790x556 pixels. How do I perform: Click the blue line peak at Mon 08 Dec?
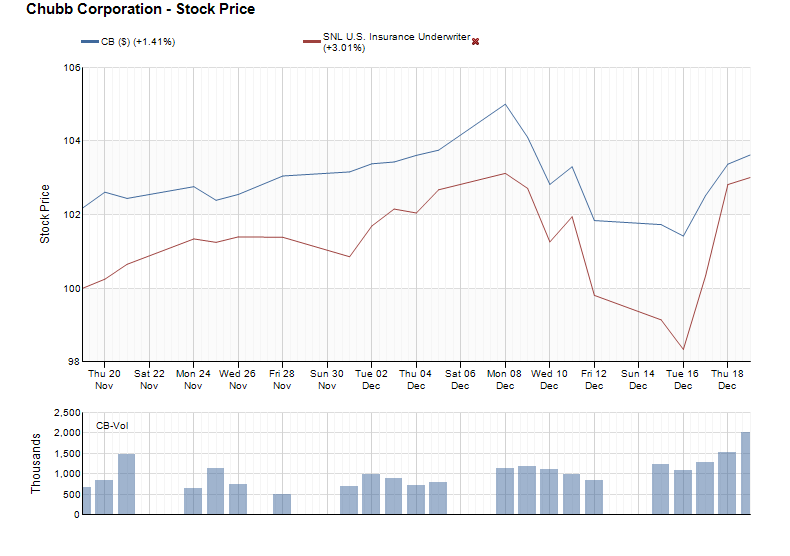click(505, 104)
